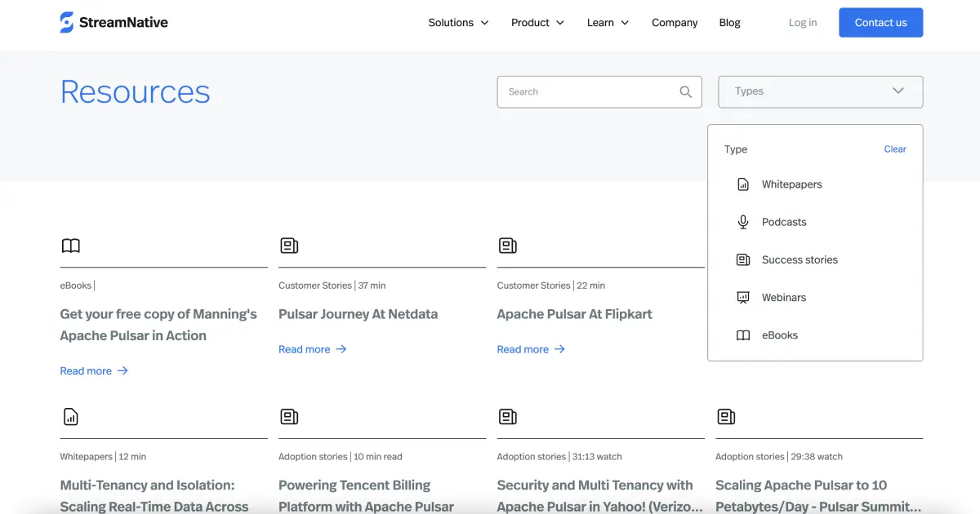Click the news icon above Security and Multi Tenancy
This screenshot has height=514, width=980.
click(508, 417)
